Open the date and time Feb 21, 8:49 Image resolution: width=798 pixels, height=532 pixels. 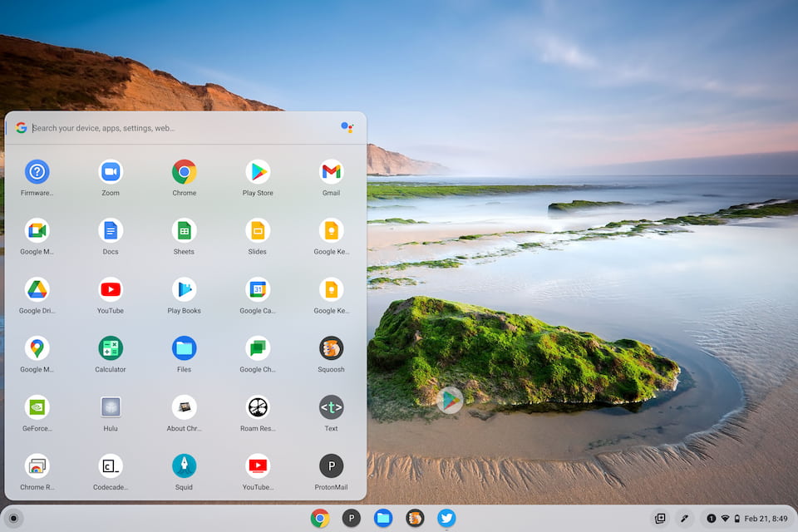pos(766,518)
